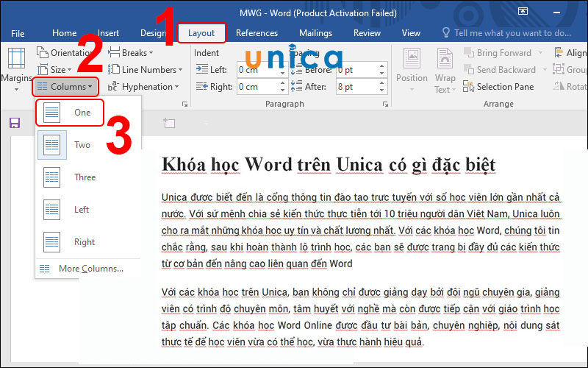Click paragraph starting Unica được biết đến
The height and width of the screenshot is (368, 588).
coord(361,230)
